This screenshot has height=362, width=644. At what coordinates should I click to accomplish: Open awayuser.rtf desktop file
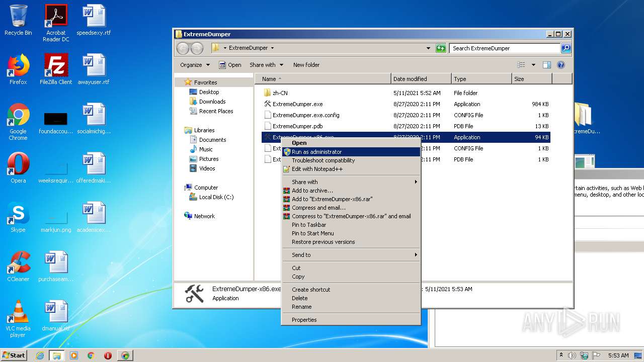pyautogui.click(x=94, y=69)
